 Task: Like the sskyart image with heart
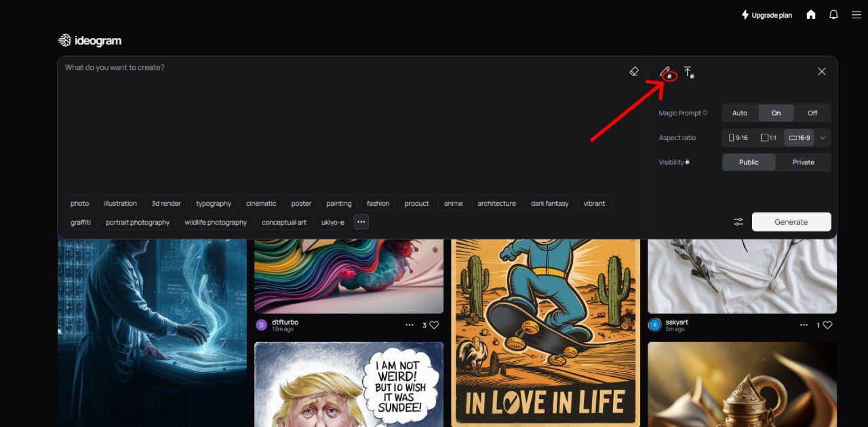(827, 325)
